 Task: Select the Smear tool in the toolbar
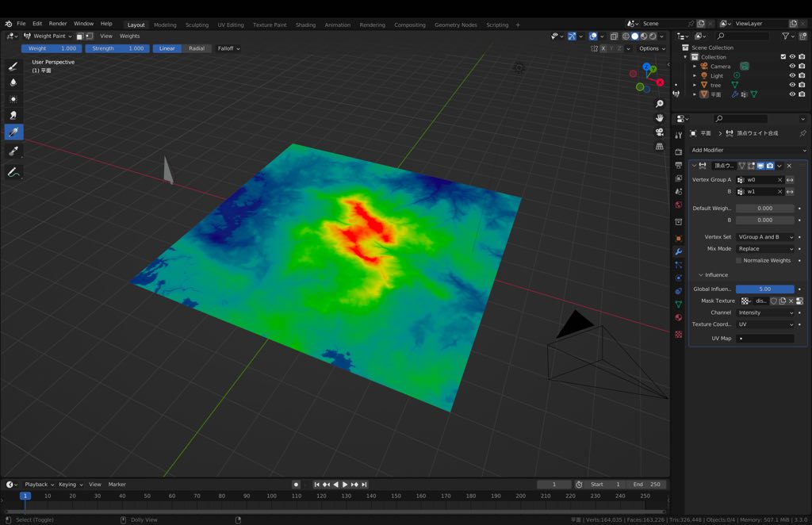pos(13,115)
